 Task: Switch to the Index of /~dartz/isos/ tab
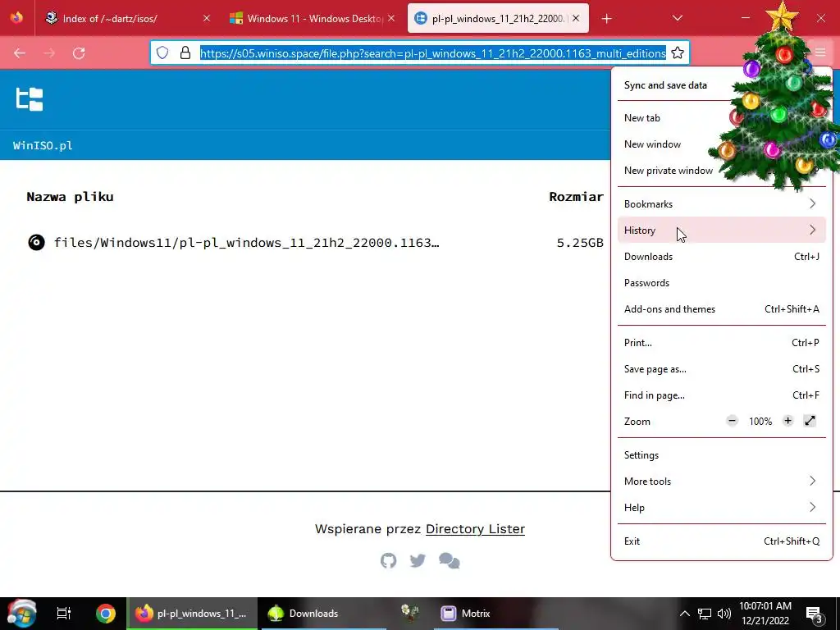pyautogui.click(x=128, y=18)
